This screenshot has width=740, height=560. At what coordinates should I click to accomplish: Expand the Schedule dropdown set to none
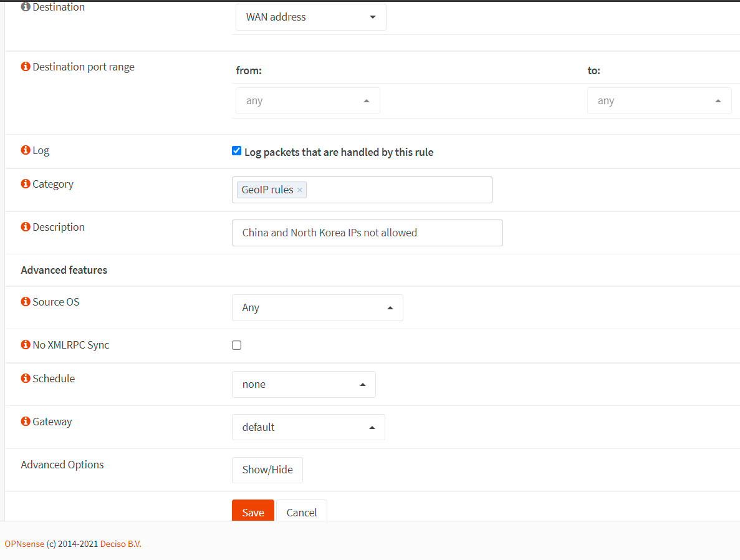[304, 385]
